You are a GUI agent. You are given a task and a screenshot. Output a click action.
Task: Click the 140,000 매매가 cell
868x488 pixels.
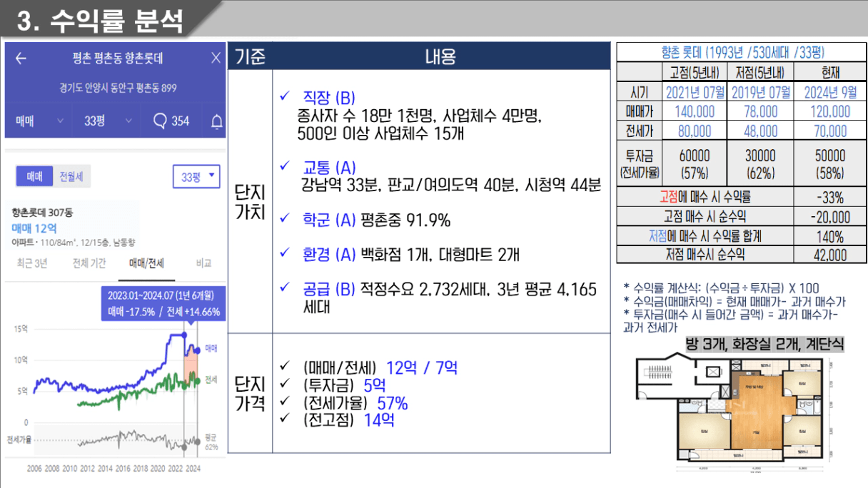695,111
